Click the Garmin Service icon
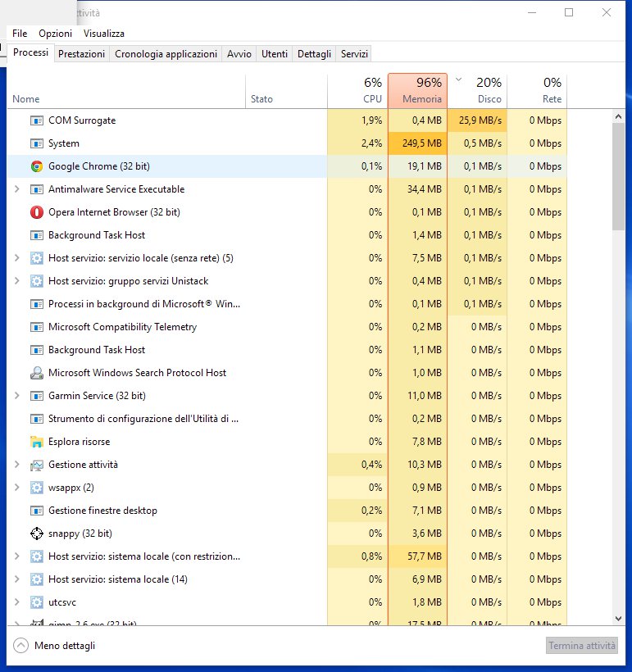 point(36,396)
